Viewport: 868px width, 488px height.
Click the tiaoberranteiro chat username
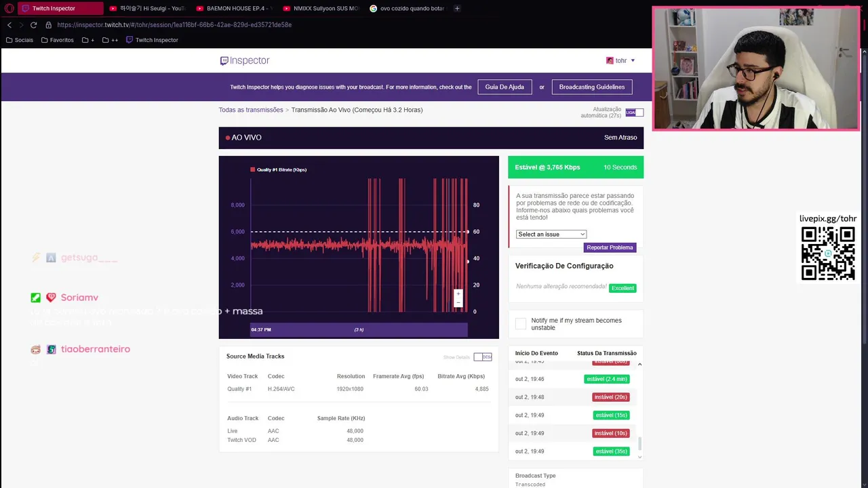pos(95,349)
